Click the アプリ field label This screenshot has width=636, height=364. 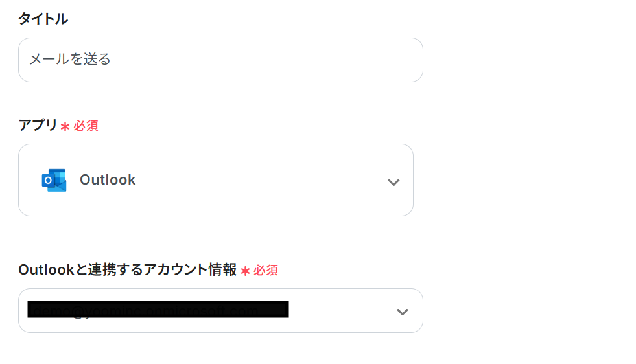click(x=38, y=125)
